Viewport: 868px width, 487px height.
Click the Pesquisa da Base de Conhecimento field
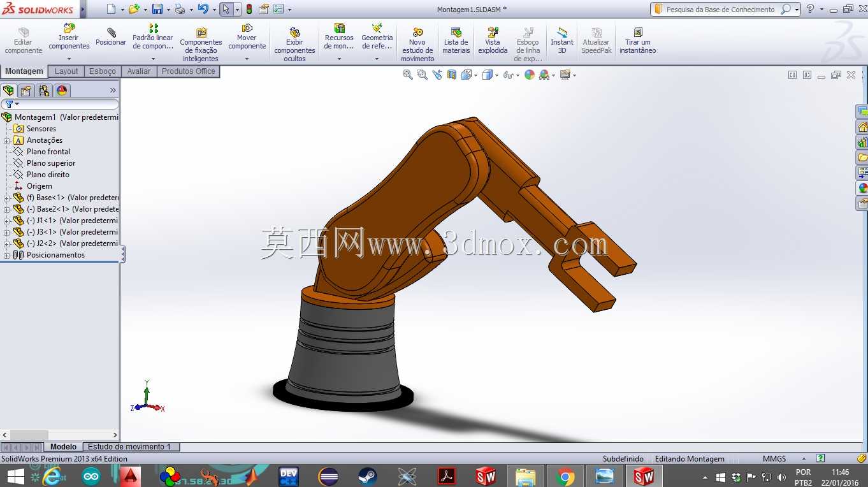coord(720,9)
